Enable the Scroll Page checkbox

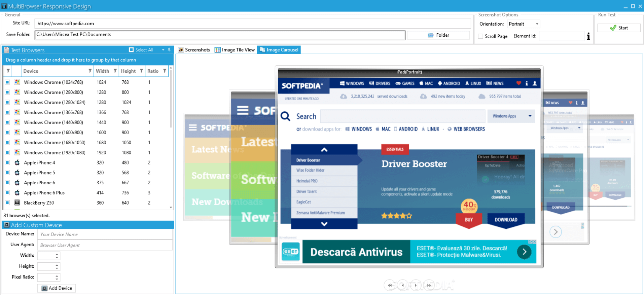[x=481, y=36]
